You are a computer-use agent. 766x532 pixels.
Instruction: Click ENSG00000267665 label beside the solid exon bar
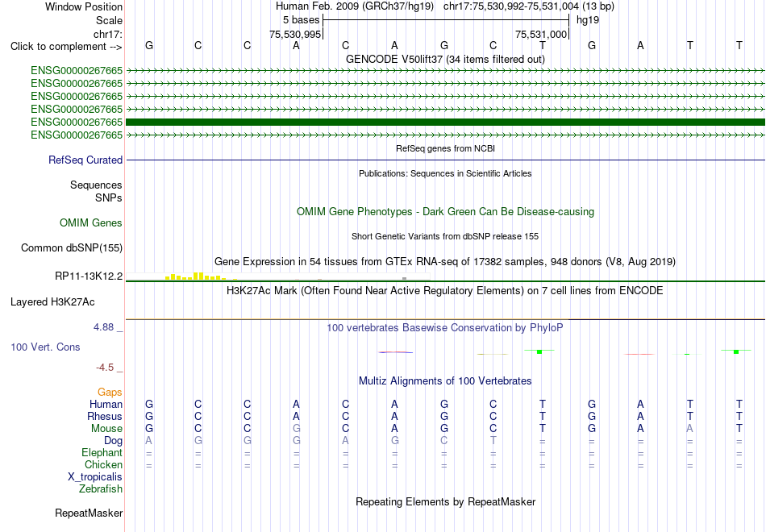point(77,123)
